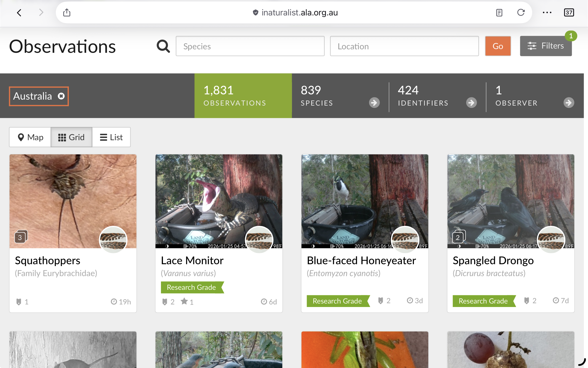588x368 pixels.
Task: Open the Spangled Drongo photo
Action: 511,201
